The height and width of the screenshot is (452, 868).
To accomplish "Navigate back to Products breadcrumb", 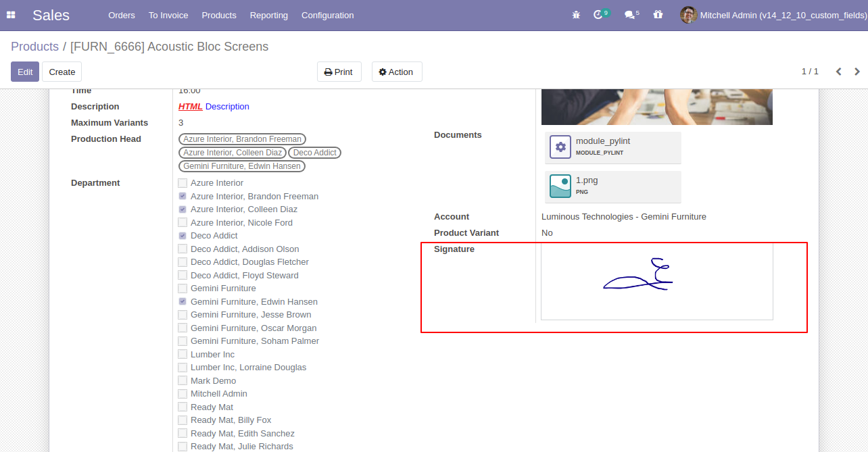I will tap(35, 47).
